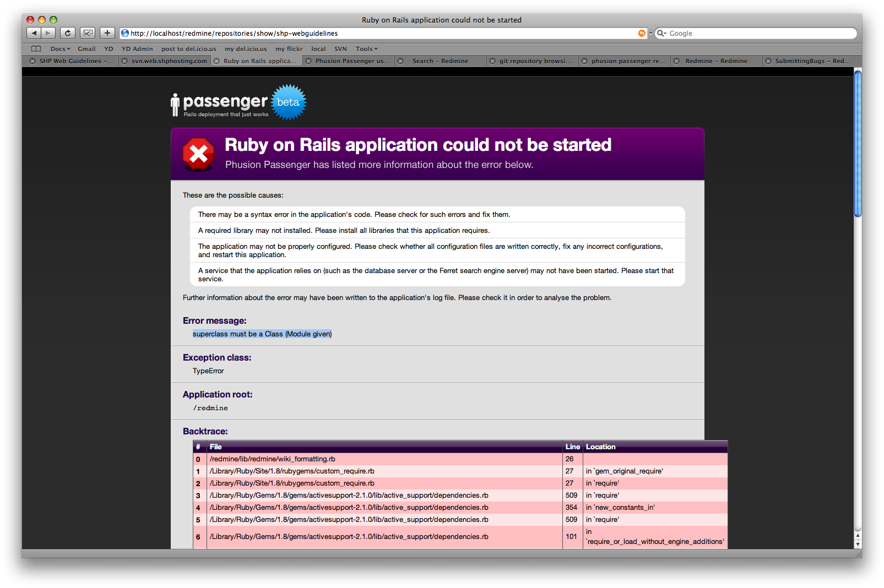Click the scrollbar down arrow
The image size is (884, 588).
pyautogui.click(x=858, y=544)
